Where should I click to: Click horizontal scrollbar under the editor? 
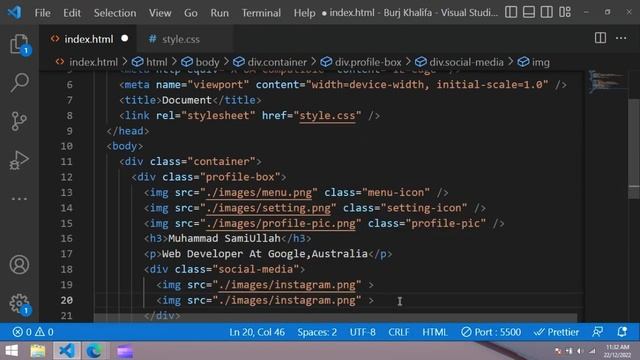(336, 318)
